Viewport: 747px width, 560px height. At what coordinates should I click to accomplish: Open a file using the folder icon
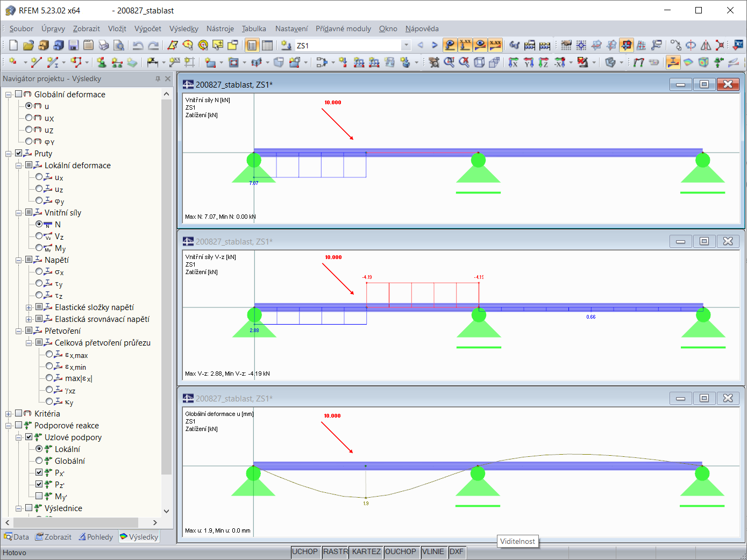click(x=29, y=45)
